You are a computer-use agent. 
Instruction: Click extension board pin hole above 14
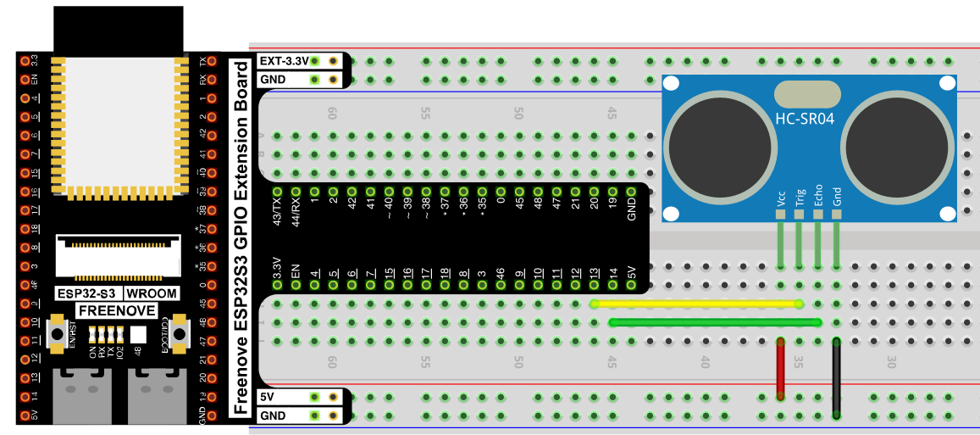[x=612, y=286]
